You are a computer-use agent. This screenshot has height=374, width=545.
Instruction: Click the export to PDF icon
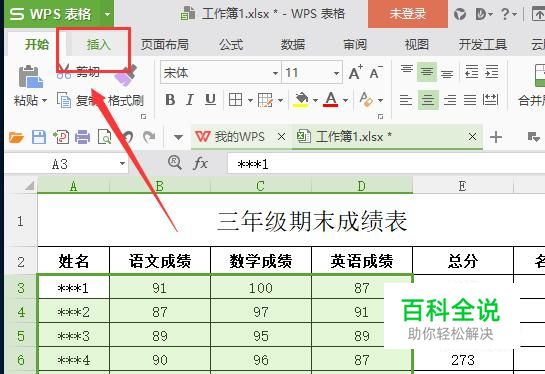point(61,137)
